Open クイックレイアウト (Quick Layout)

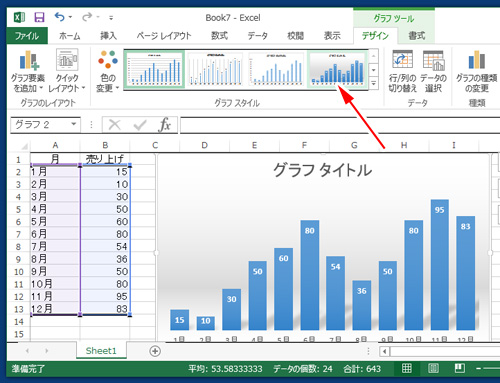[x=67, y=71]
